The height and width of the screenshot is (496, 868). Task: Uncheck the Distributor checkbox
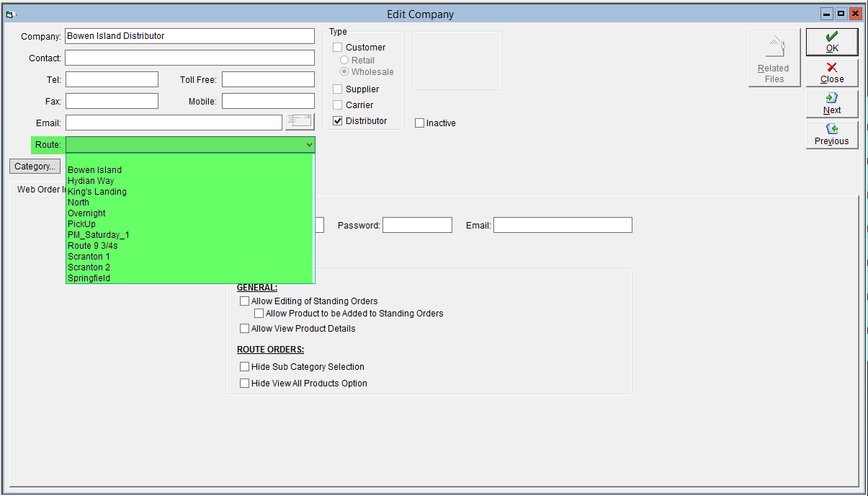click(x=337, y=121)
